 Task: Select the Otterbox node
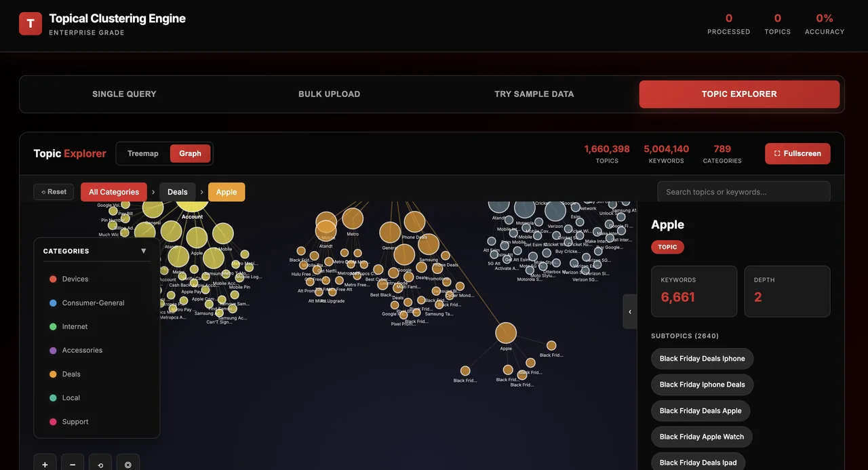tap(556, 263)
